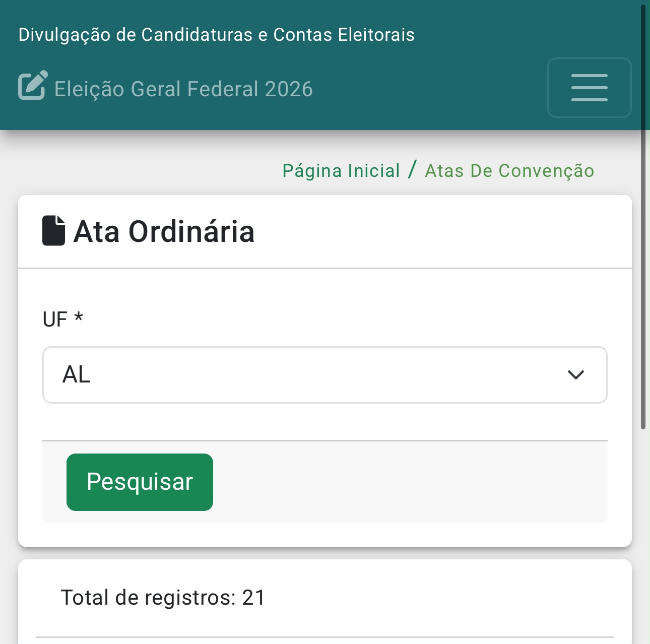Click the document icon next to Ata Ordinária
Screen dimensions: 650x644
(x=54, y=231)
